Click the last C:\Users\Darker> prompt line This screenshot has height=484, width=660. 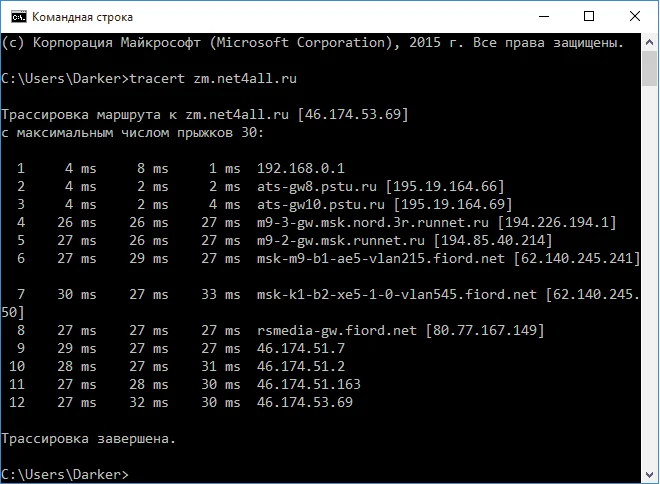64,472
